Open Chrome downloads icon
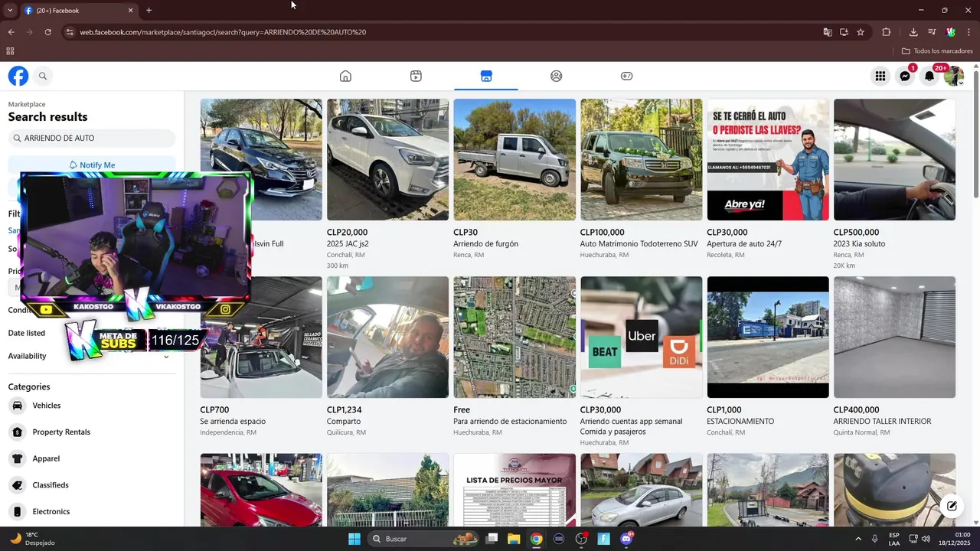Screen dimensions: 980x551 coord(913,32)
